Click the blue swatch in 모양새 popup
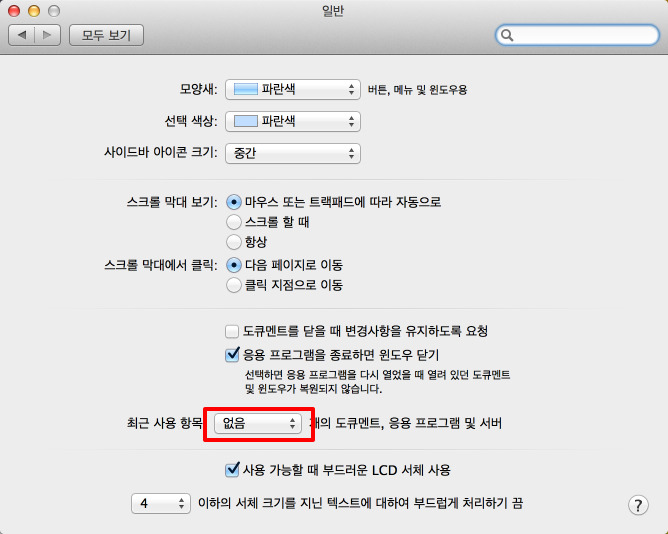668x534 pixels. click(x=246, y=89)
